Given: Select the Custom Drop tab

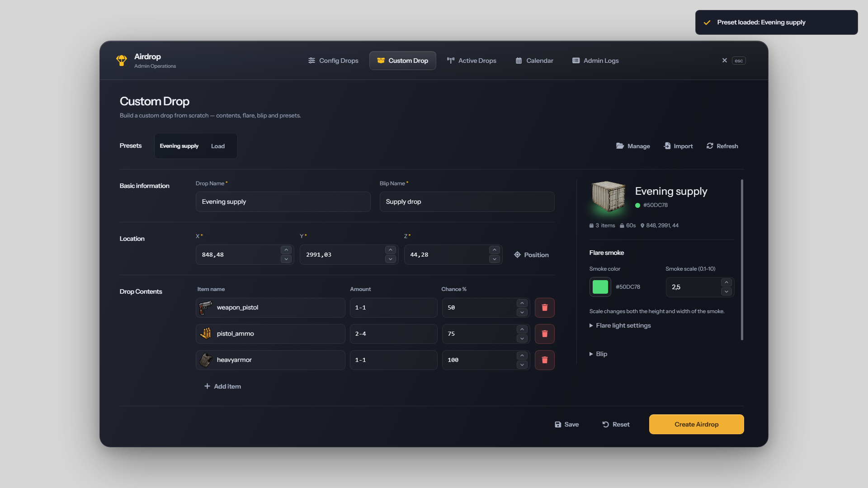Looking at the screenshot, I should tap(403, 61).
